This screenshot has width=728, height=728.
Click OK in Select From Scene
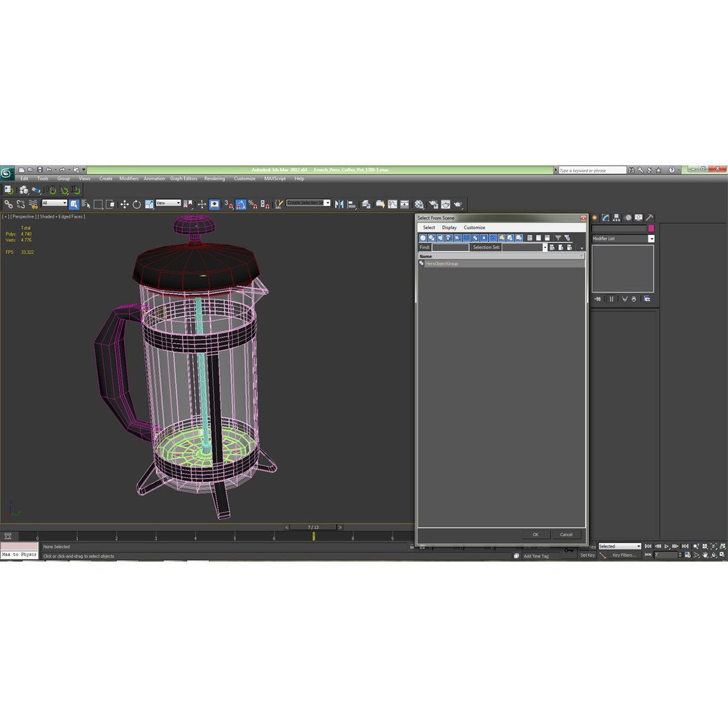535,535
